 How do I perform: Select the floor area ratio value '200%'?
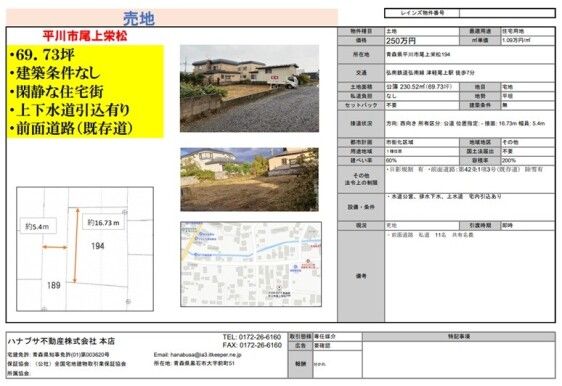pyautogui.click(x=509, y=161)
